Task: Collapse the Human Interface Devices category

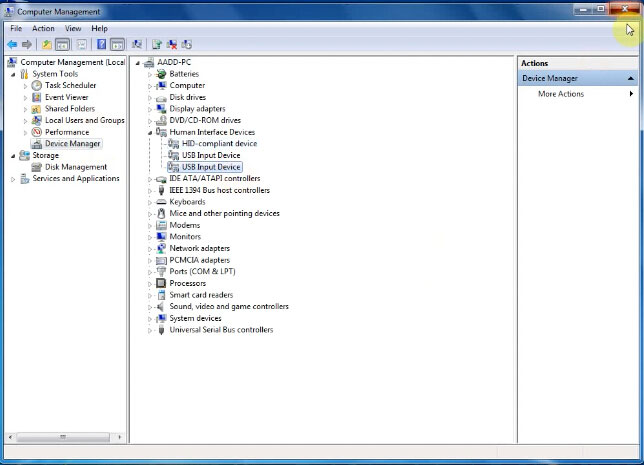Action: (x=150, y=133)
